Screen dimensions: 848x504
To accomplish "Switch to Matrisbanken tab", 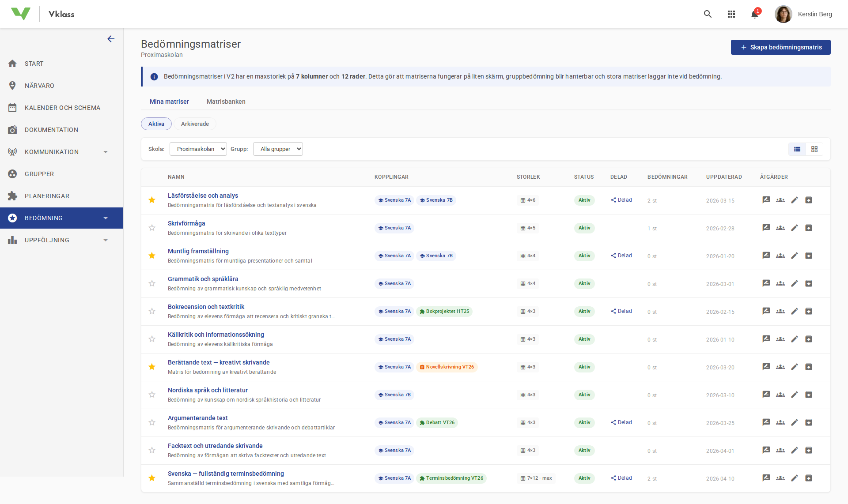I will coord(226,102).
